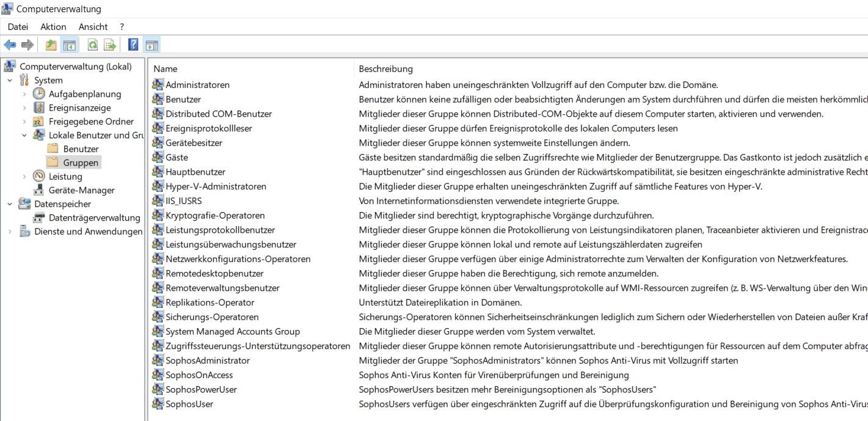
Task: Click the Aufgabenplanung clock icon
Action: click(x=39, y=93)
